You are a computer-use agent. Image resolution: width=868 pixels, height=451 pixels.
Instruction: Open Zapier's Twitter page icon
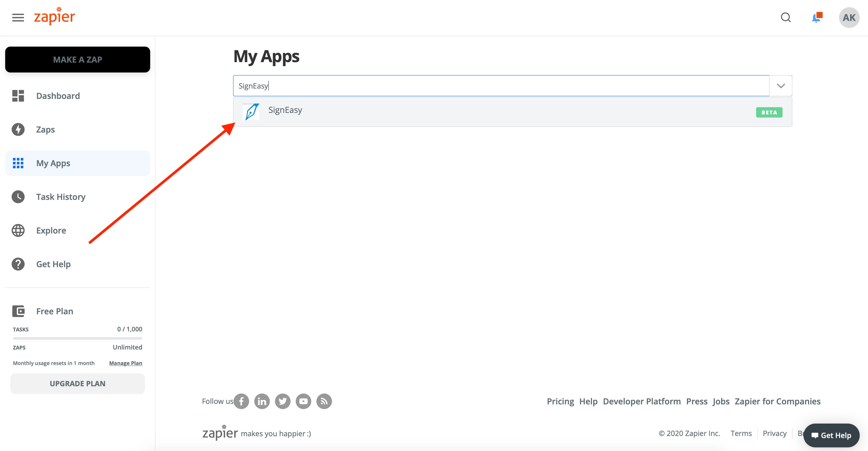coord(283,401)
